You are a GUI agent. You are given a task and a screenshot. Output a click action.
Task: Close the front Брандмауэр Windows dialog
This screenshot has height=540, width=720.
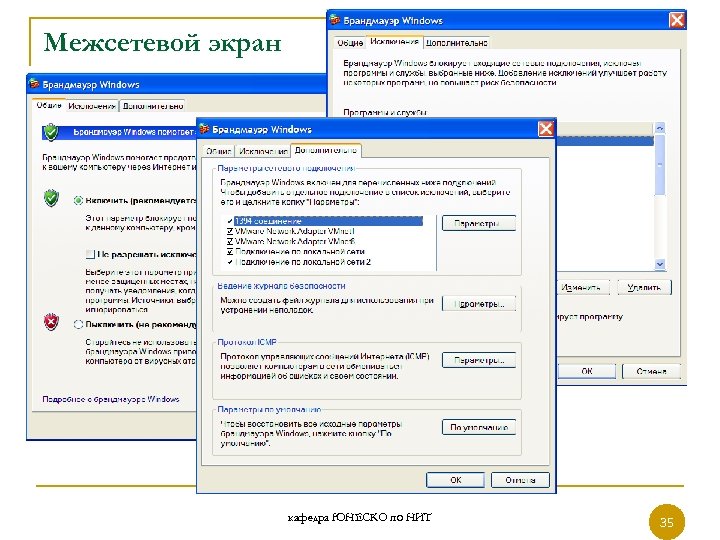pos(546,129)
